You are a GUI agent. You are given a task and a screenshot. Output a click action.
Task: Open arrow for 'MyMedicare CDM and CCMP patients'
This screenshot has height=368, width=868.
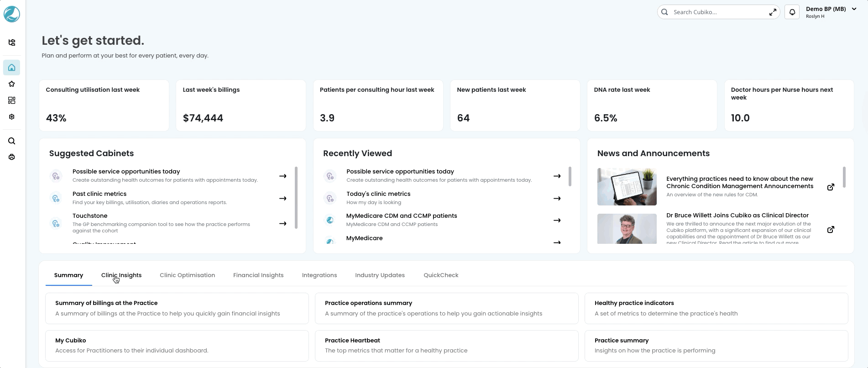557,221
